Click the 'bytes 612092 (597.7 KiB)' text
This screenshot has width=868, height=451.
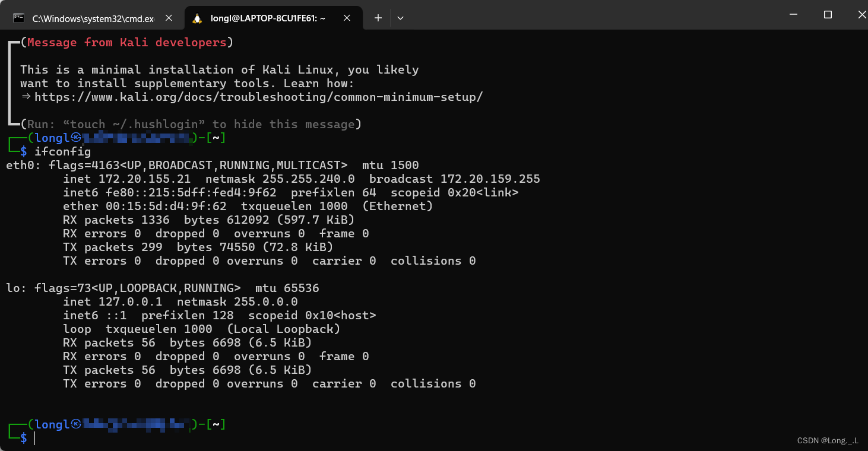point(270,220)
